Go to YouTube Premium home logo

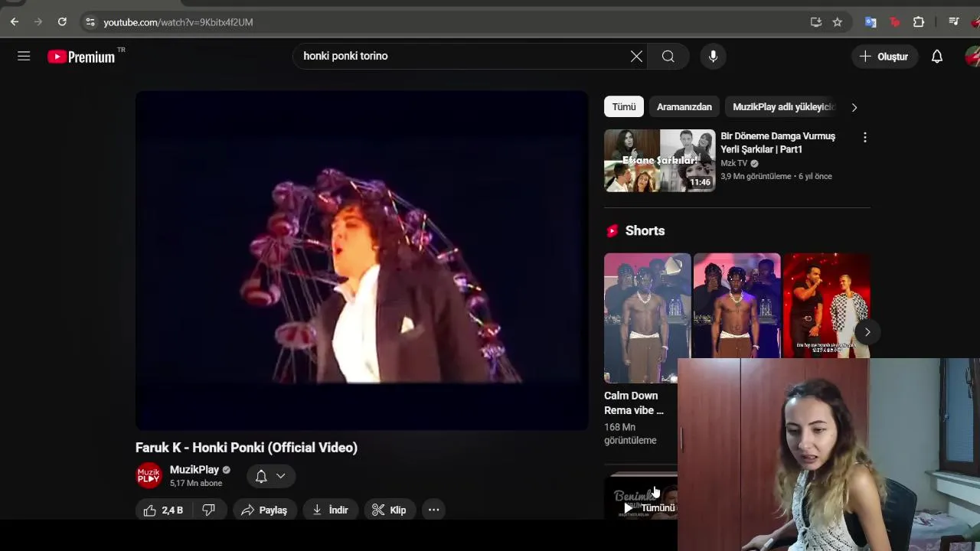click(x=82, y=57)
